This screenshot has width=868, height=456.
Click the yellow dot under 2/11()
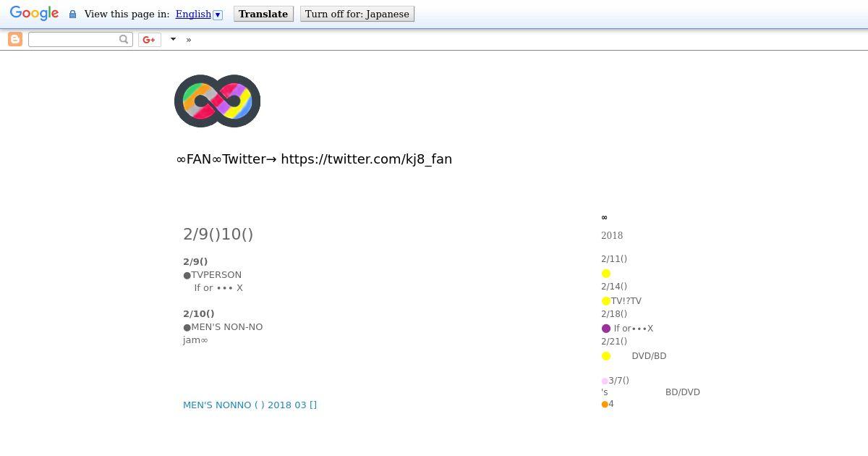click(x=606, y=274)
